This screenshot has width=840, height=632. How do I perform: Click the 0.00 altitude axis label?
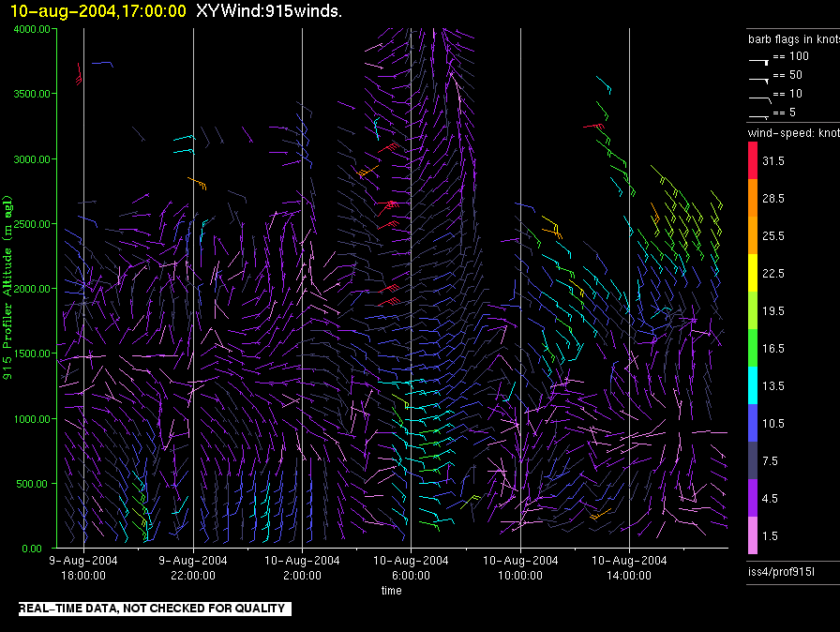[32, 549]
